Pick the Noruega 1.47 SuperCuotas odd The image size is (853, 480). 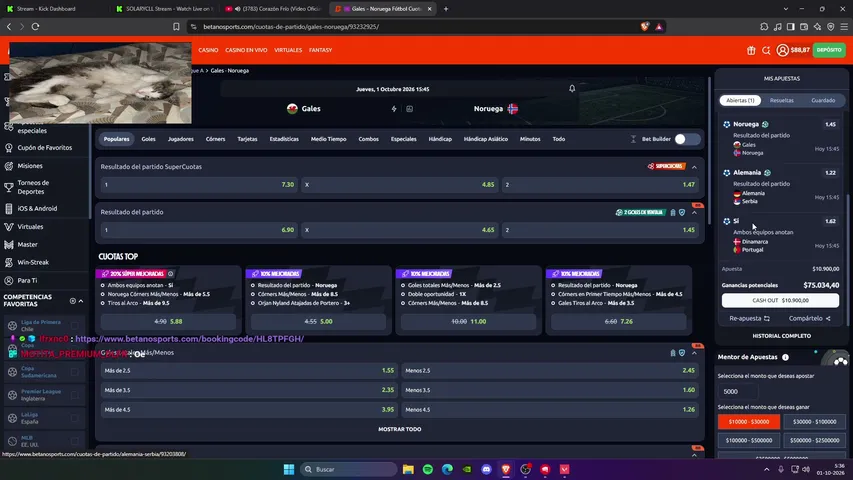coord(599,185)
